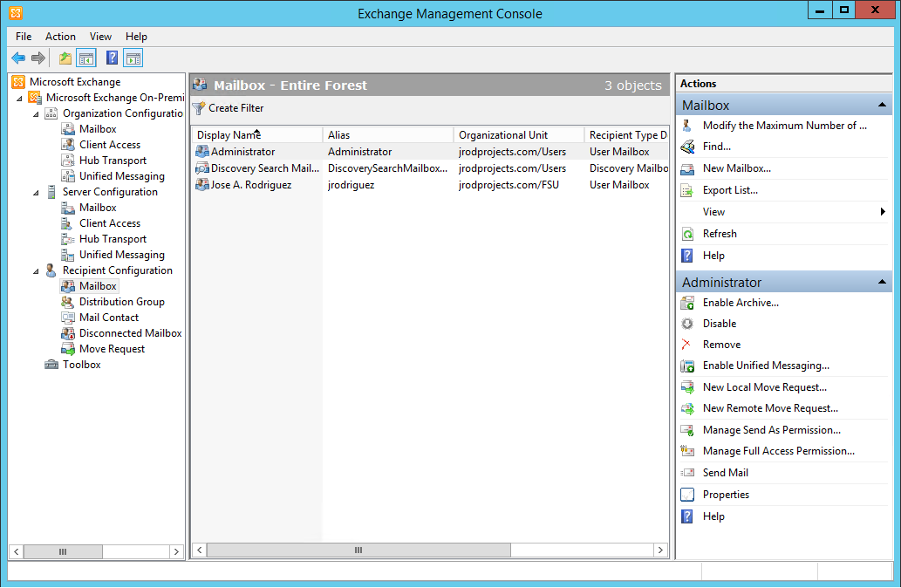Image resolution: width=901 pixels, height=588 pixels.
Task: Expand the View submenu arrow in Actions
Action: pos(883,212)
